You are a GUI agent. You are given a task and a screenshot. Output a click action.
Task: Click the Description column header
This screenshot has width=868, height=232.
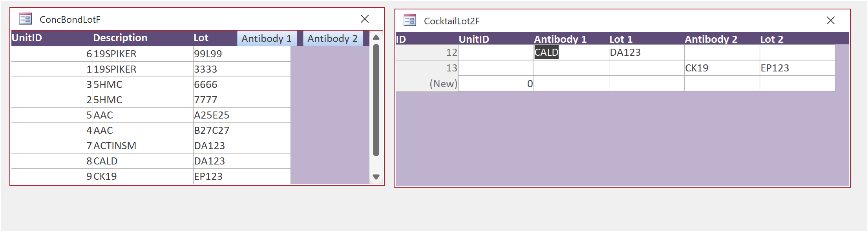pos(120,38)
